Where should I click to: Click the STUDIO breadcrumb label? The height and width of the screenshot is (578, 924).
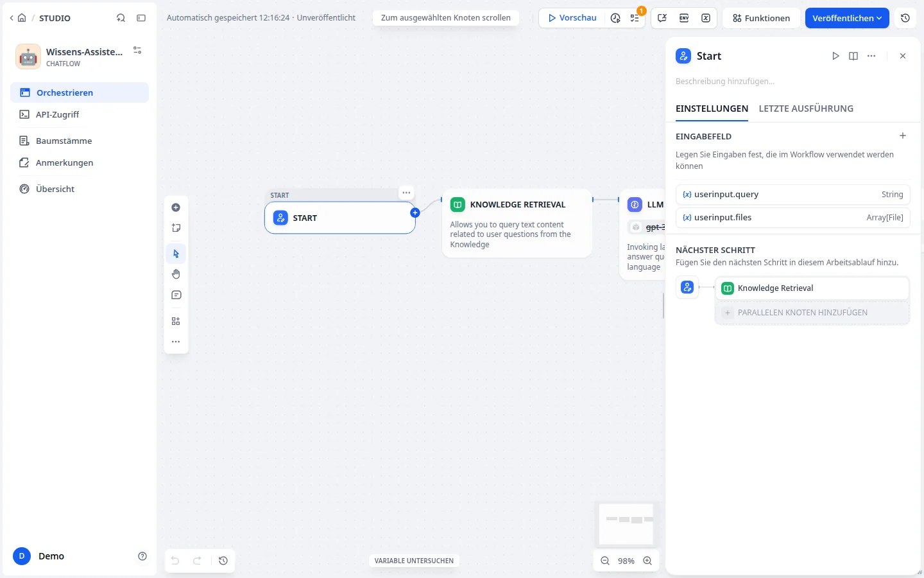click(x=55, y=18)
